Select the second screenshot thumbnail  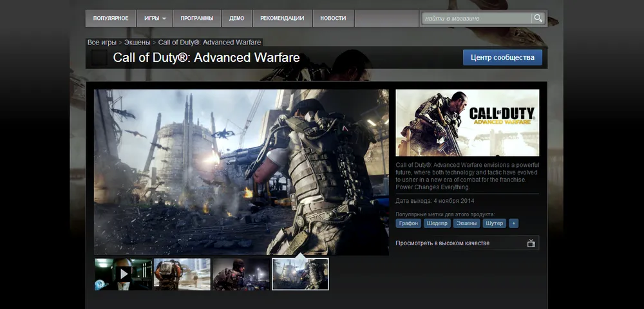tap(182, 274)
